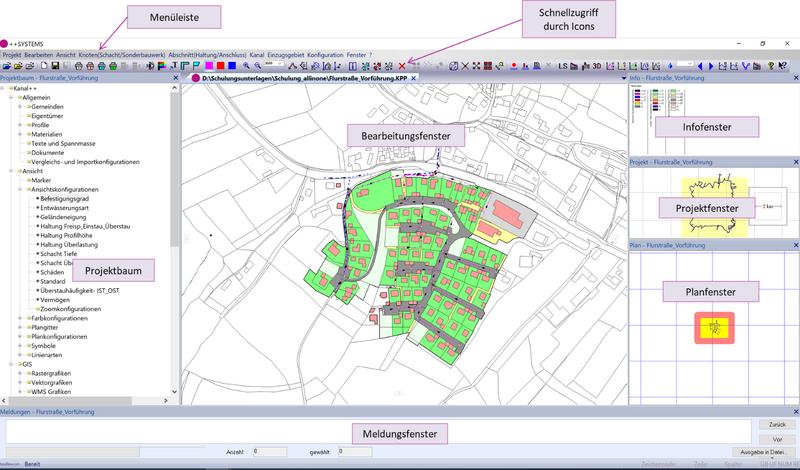The image size is (800, 470).
Task: Expand the Rastergrafiken node under GIS
Action: 20,373
